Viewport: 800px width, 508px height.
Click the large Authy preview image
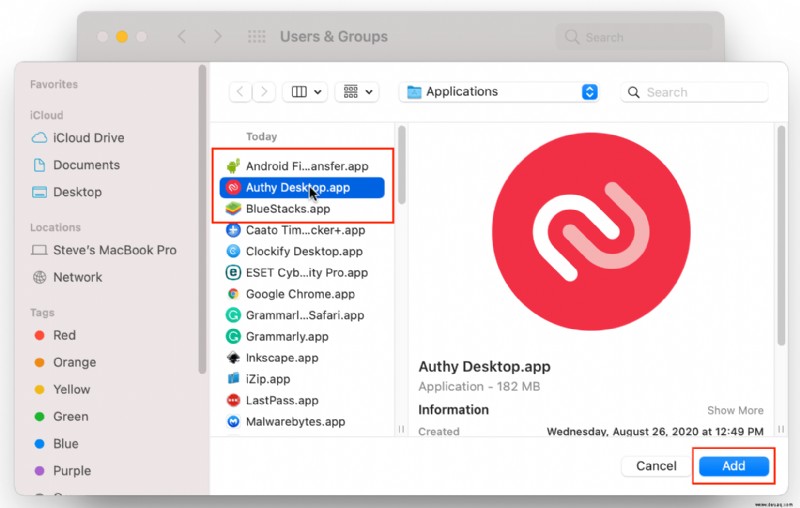click(x=591, y=232)
